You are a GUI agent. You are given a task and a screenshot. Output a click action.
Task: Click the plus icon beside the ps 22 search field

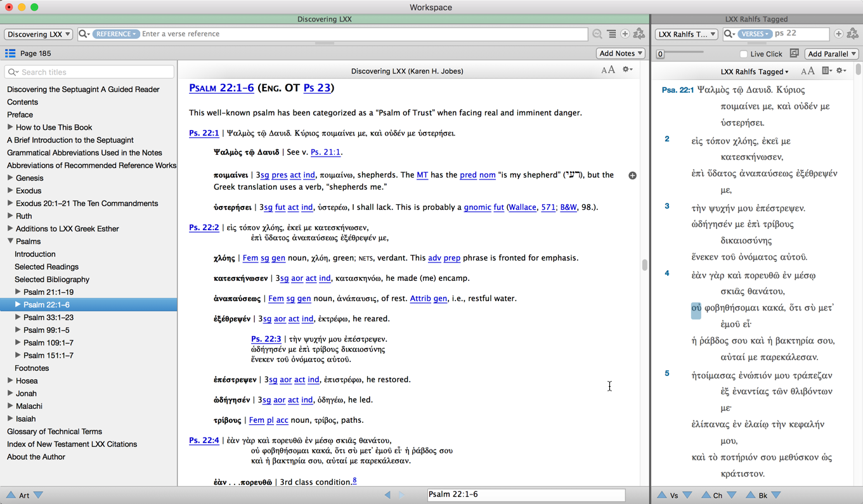click(838, 34)
